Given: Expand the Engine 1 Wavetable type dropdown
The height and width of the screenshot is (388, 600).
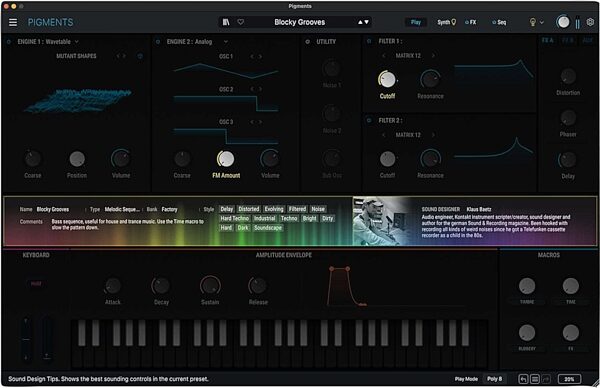Looking at the screenshot, I should (77, 42).
